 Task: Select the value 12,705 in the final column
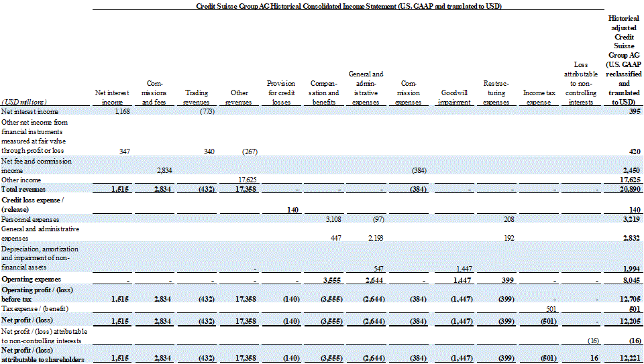630,299
